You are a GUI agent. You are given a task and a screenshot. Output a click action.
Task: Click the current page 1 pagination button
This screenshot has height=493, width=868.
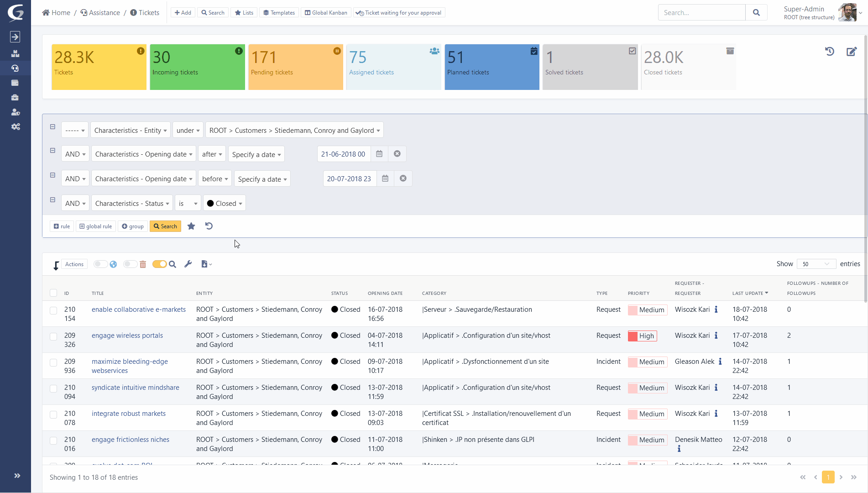pyautogui.click(x=828, y=477)
